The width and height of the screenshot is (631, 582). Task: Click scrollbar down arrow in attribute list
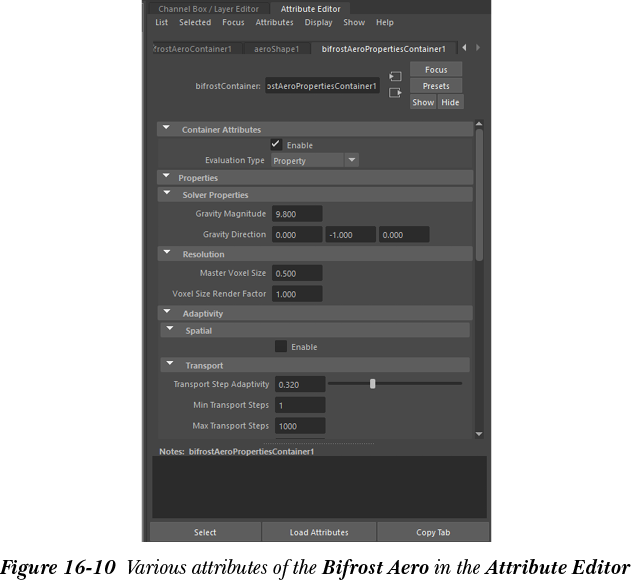[x=479, y=433]
